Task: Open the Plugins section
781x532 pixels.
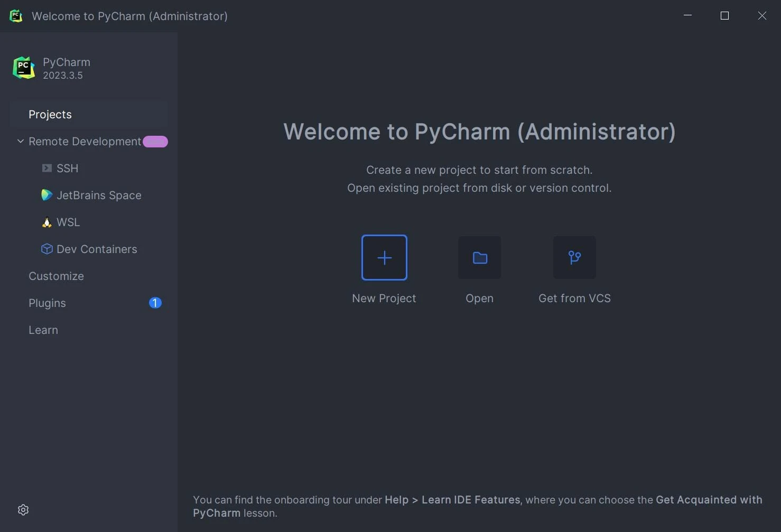Action: click(x=47, y=303)
